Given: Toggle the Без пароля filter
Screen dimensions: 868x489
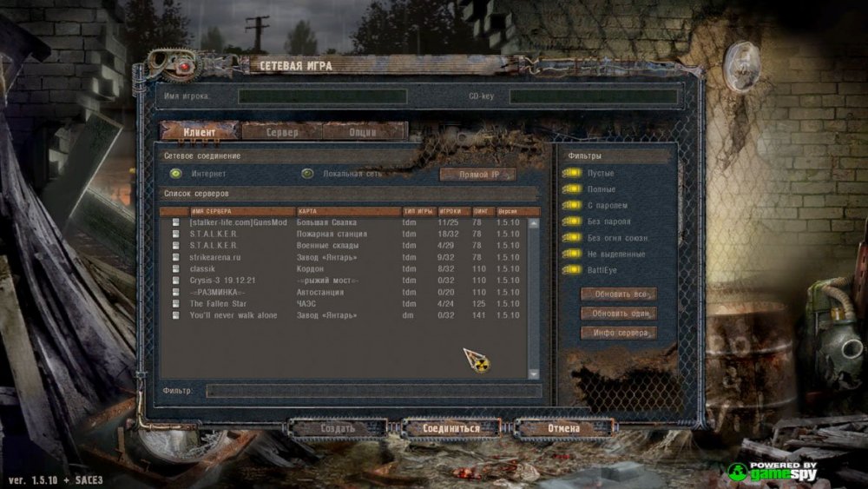Looking at the screenshot, I should [x=573, y=221].
